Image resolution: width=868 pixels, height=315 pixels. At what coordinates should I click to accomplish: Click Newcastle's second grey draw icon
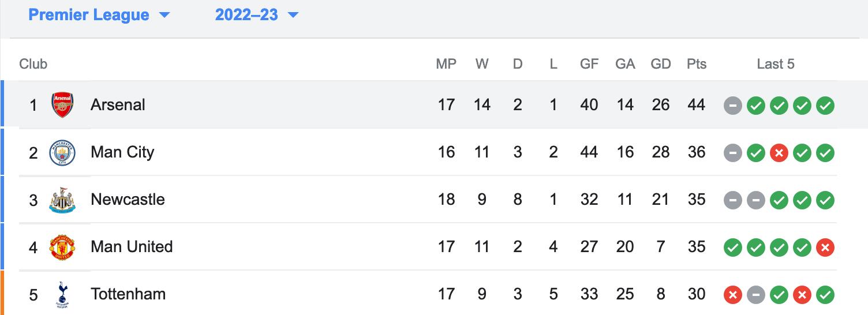(756, 200)
